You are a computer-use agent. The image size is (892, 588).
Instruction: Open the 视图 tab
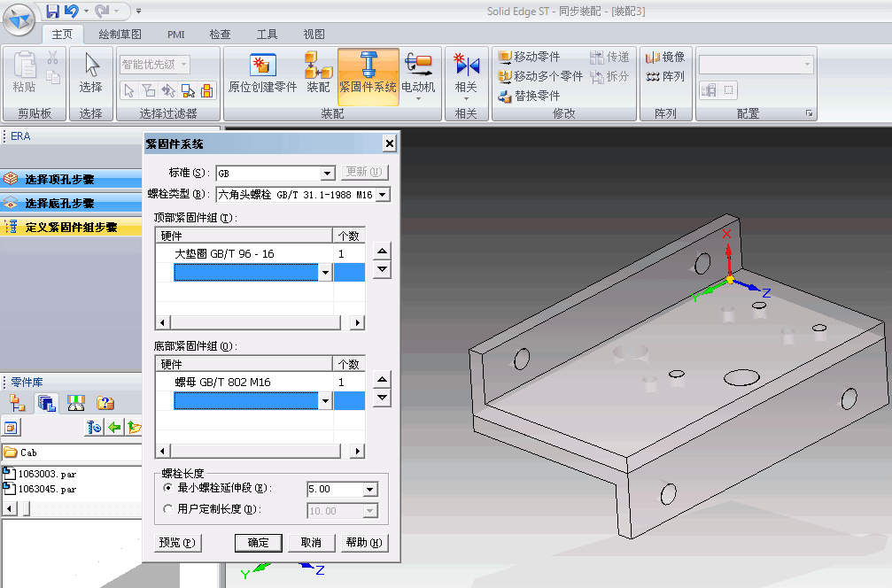(314, 35)
